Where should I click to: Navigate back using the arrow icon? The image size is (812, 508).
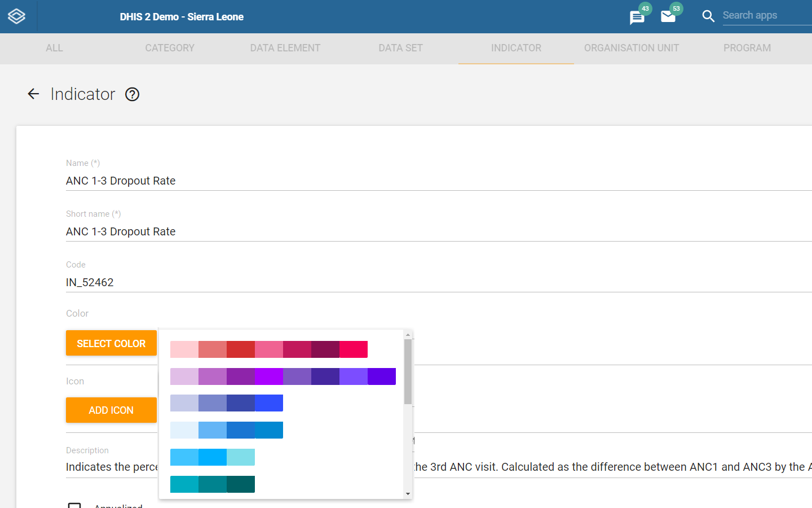(x=33, y=94)
